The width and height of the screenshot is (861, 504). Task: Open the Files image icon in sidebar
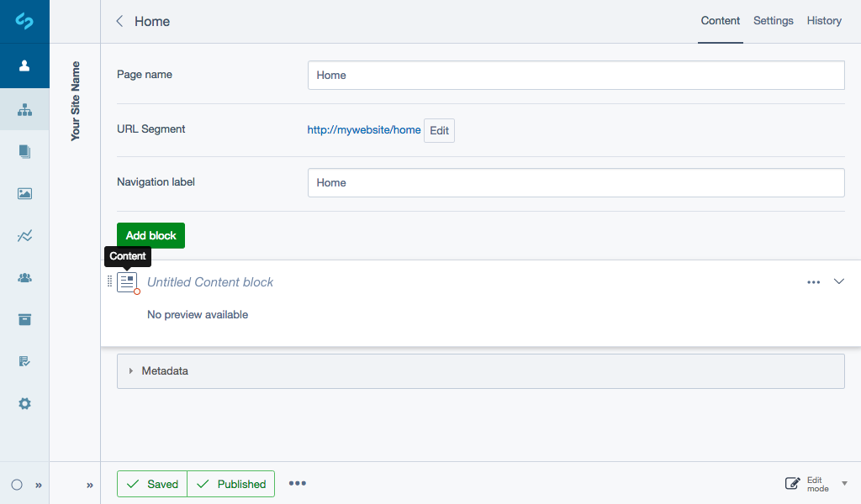[24, 194]
